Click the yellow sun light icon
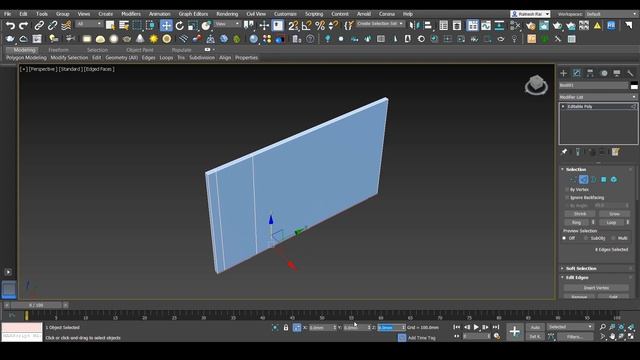The image size is (640, 360). [153, 39]
